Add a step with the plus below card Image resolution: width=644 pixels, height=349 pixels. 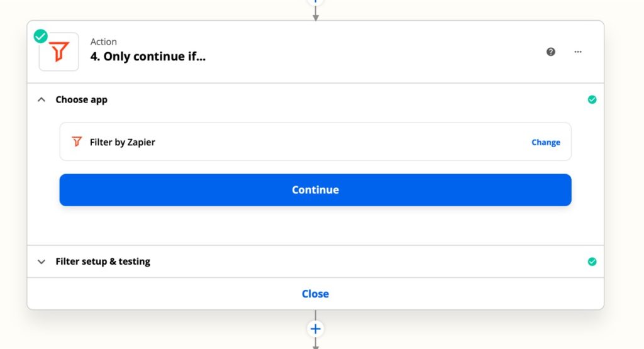pyautogui.click(x=316, y=329)
